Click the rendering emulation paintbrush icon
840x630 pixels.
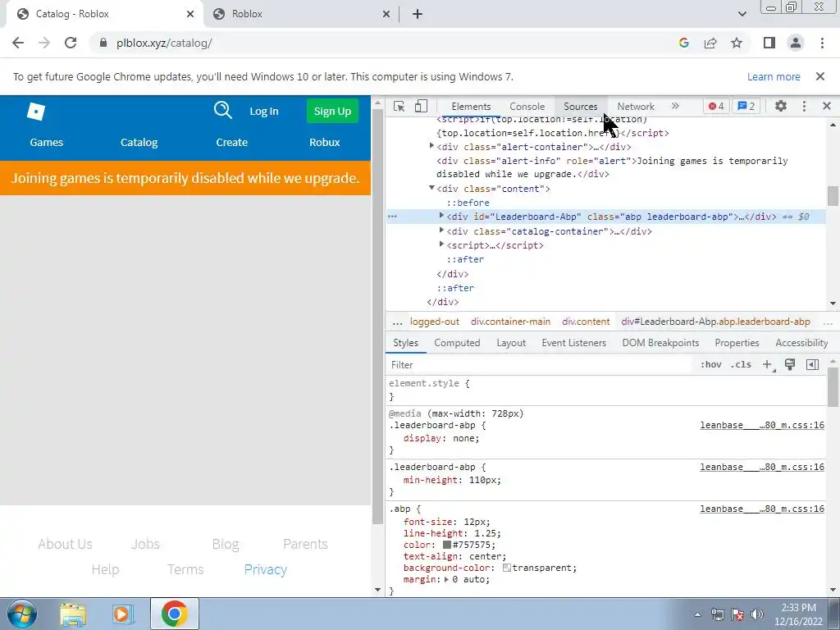(x=790, y=365)
